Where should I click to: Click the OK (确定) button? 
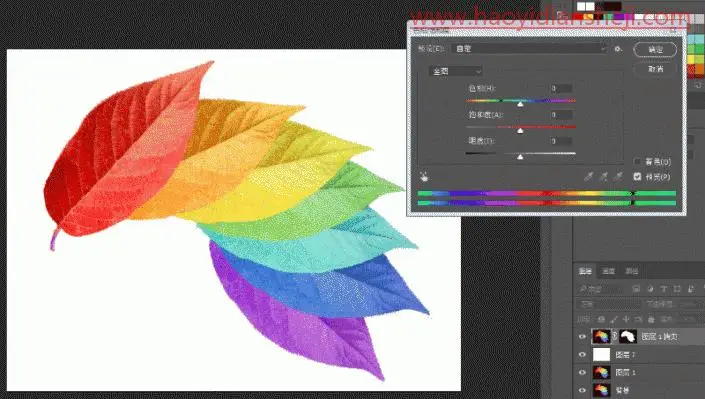pos(655,49)
